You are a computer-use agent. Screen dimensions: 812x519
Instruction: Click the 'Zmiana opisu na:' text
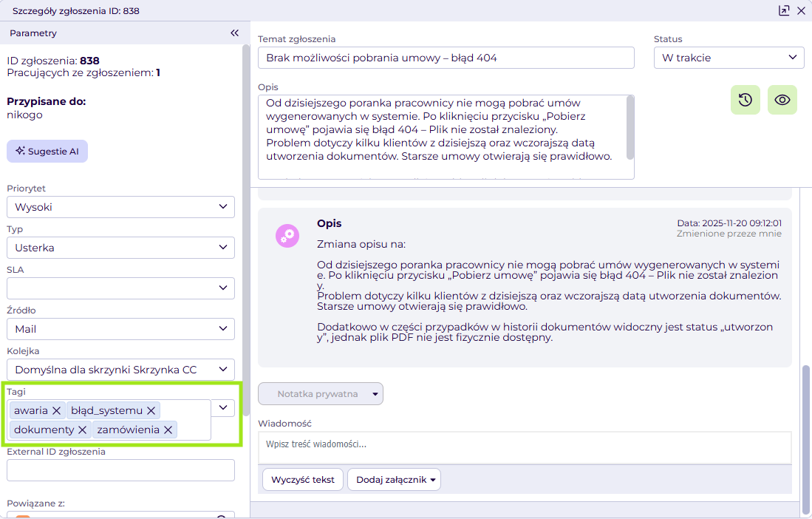(361, 244)
